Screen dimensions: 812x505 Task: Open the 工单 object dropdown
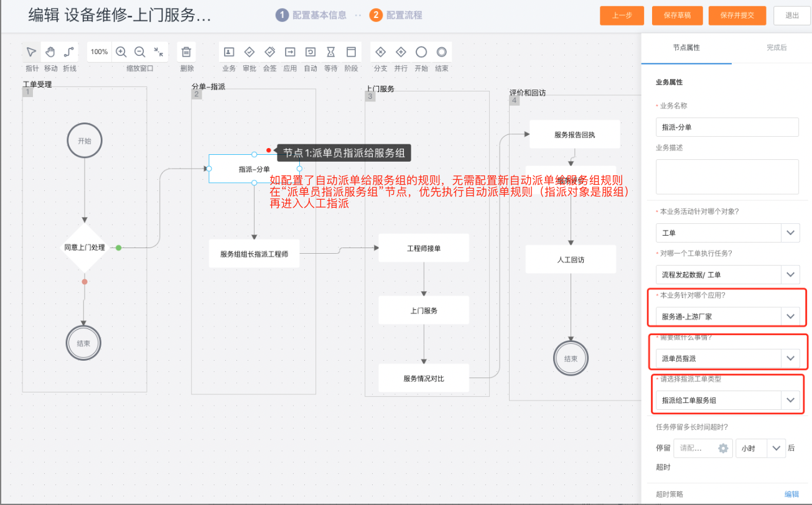727,233
